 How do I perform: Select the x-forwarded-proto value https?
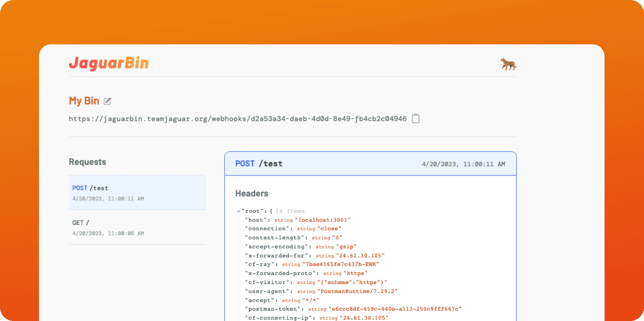355,273
